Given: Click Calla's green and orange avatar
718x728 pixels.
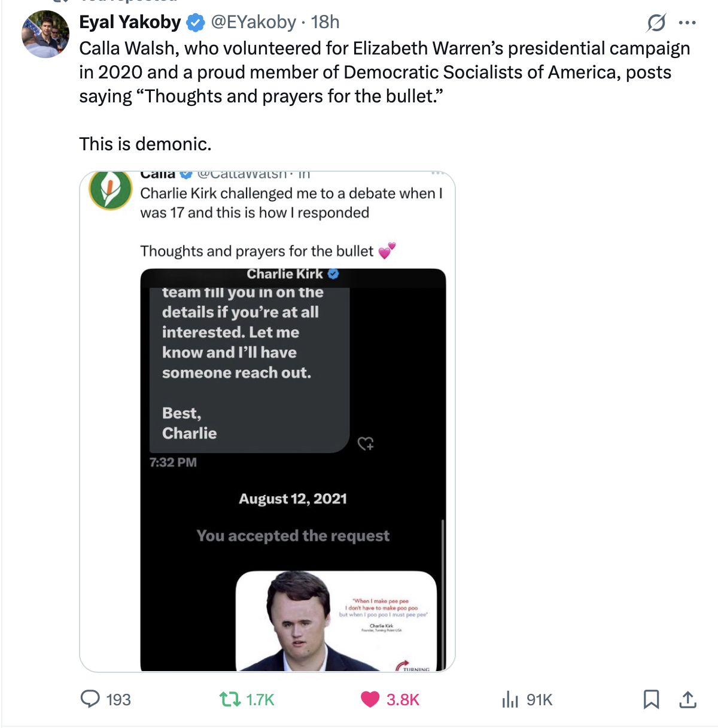Looking at the screenshot, I should coord(111,190).
